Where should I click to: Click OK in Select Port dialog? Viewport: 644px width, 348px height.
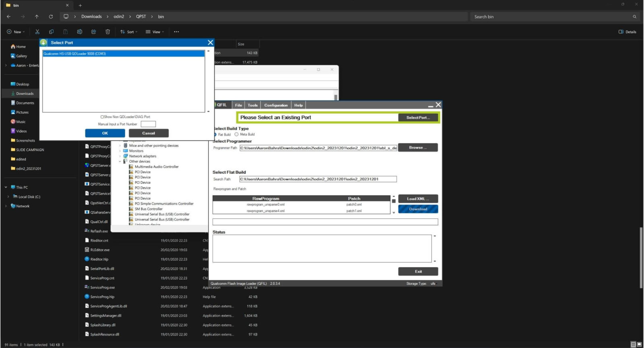coord(105,133)
